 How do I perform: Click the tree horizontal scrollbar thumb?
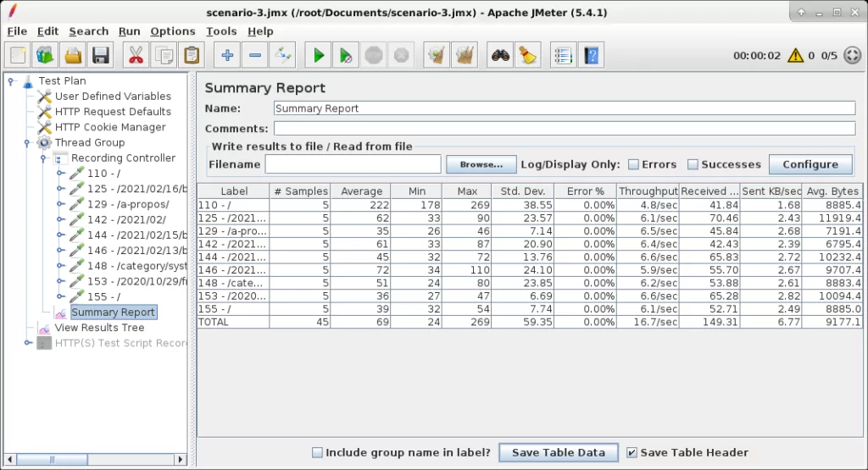click(52, 460)
